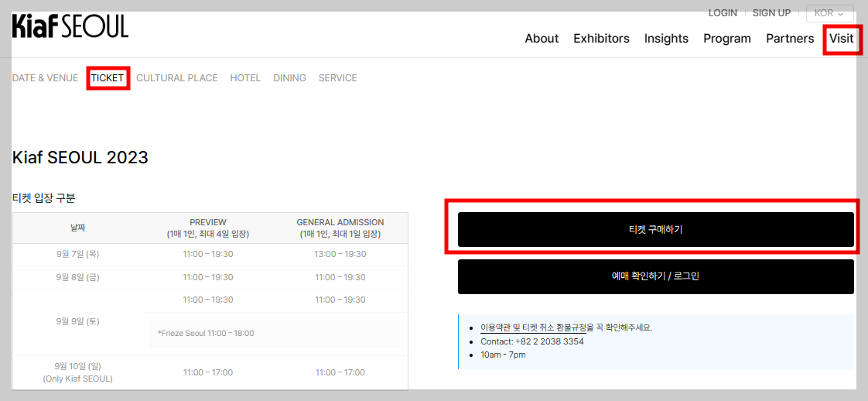868x401 pixels.
Task: Open the 이용약관 및 티켓 취소 환불규정 link
Action: tap(533, 327)
